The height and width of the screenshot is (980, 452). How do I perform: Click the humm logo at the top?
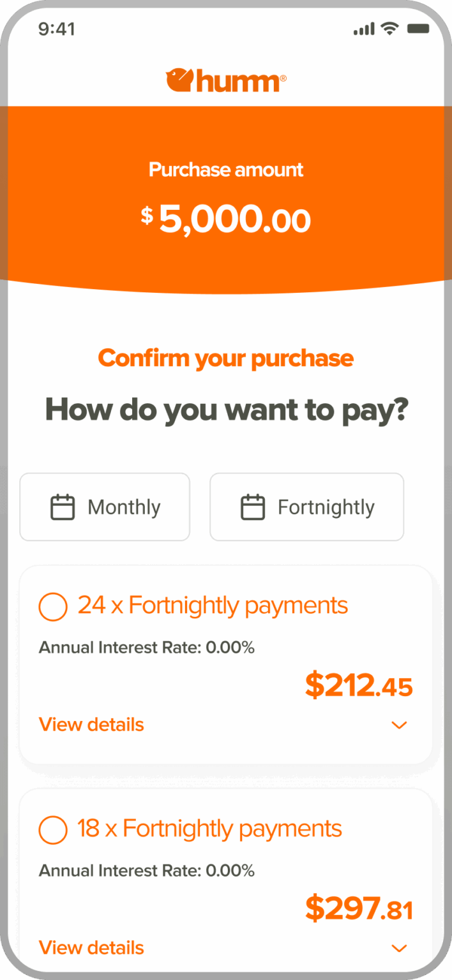pos(226,78)
